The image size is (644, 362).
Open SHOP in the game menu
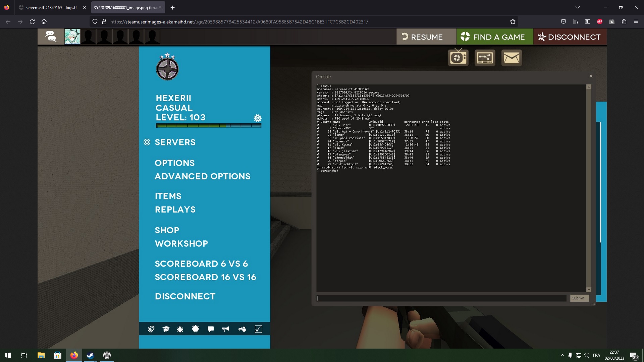(167, 230)
